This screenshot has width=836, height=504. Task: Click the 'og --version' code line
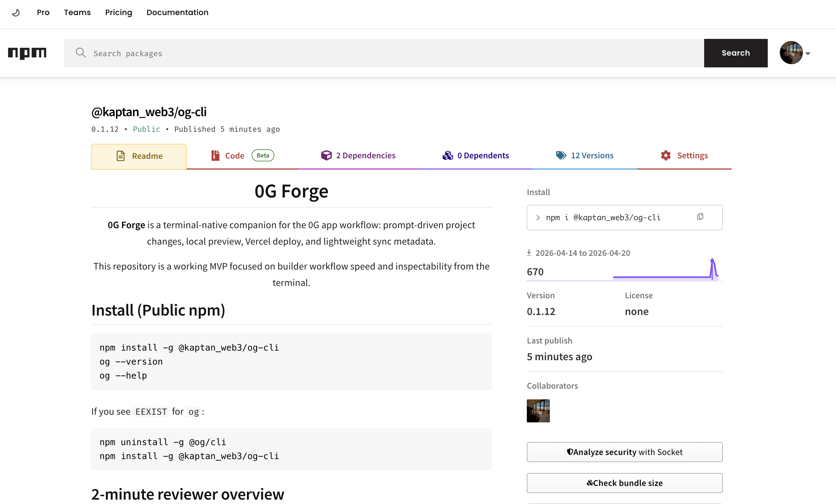coord(131,362)
